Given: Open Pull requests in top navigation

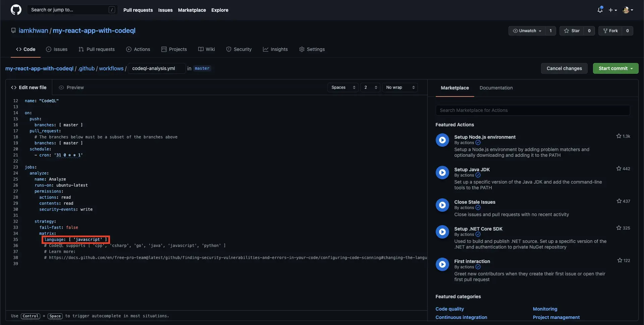Looking at the screenshot, I should [x=138, y=10].
